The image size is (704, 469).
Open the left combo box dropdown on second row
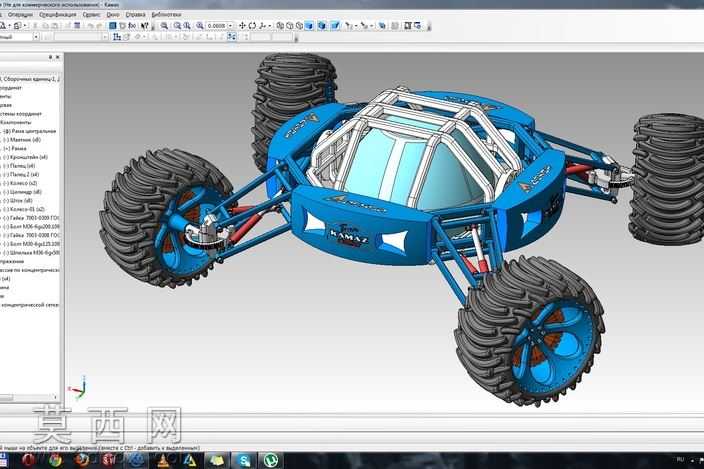click(36, 37)
